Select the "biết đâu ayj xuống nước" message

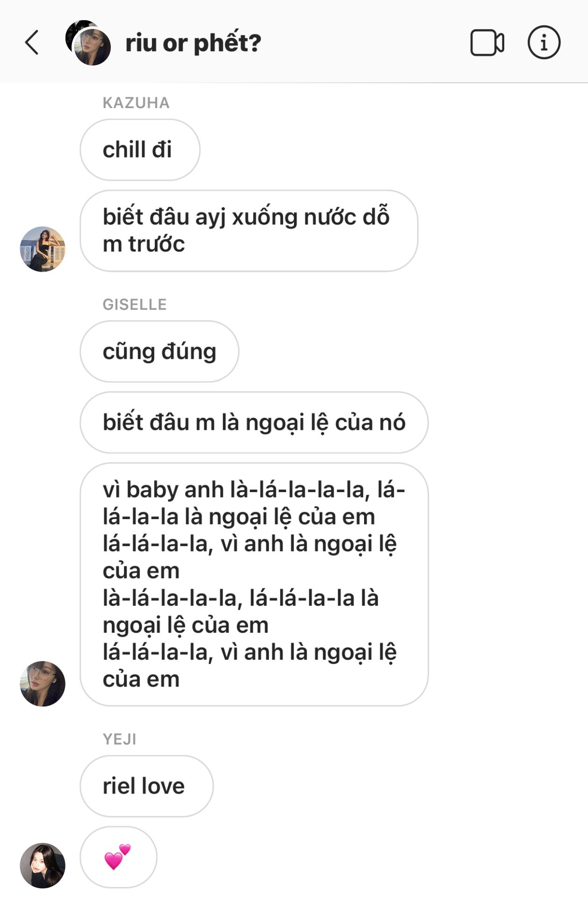(249, 231)
